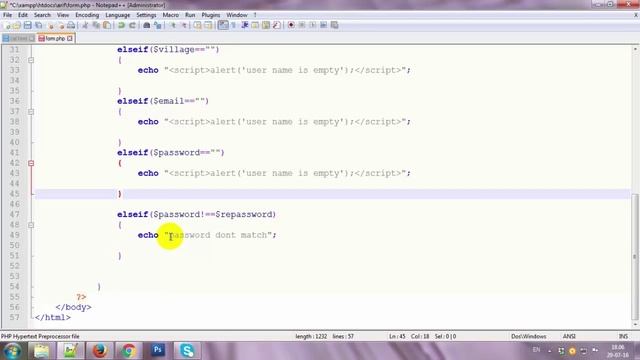Toggle synchronize horizontal scrolling
640x360 pixels.
click(x=208, y=25)
